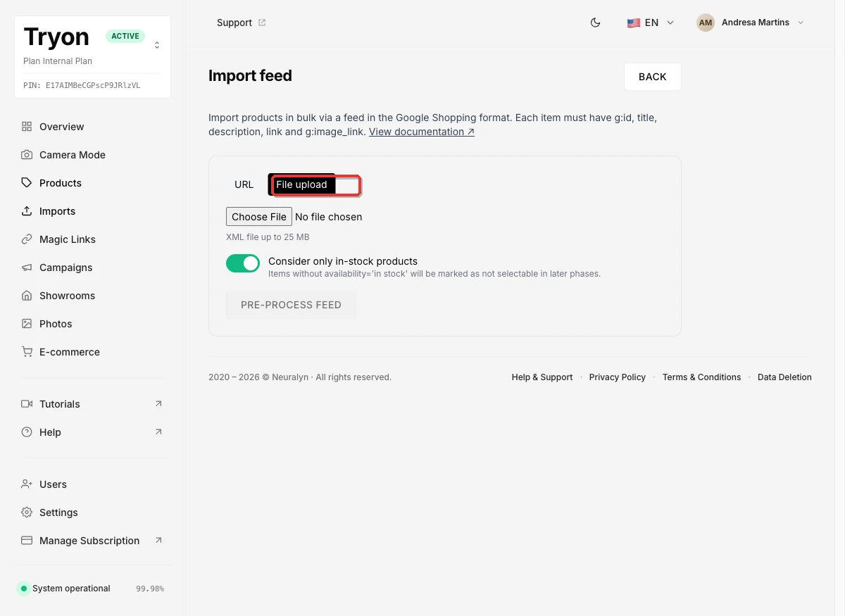845x616 pixels.
Task: Click the external link icon beside Support
Action: tap(262, 23)
